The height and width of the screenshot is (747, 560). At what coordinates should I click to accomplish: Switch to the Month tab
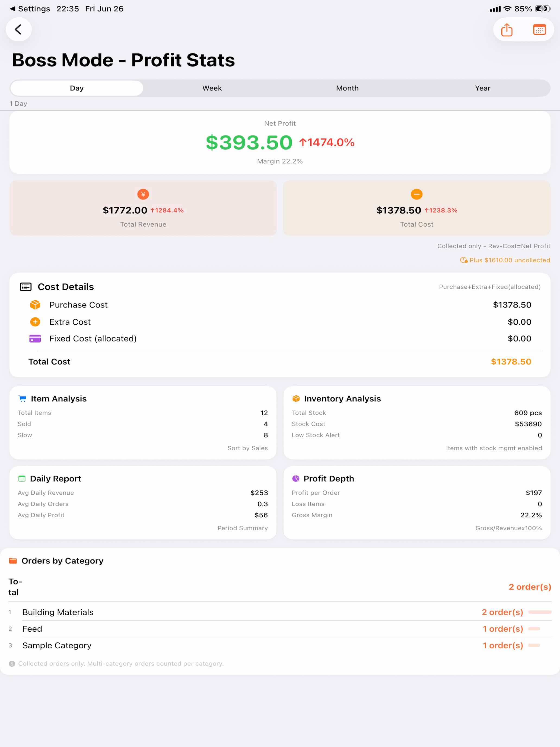(347, 88)
